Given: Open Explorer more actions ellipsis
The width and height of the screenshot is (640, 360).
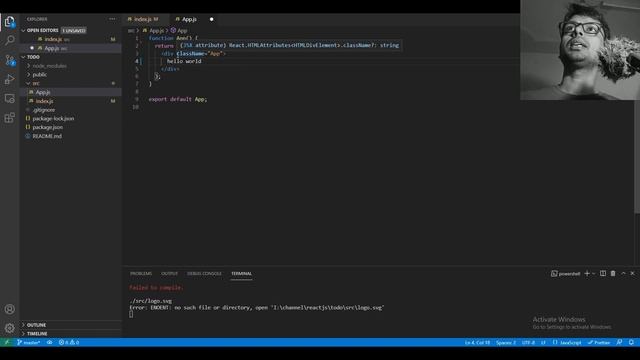Looking at the screenshot, I should pyautogui.click(x=112, y=19).
